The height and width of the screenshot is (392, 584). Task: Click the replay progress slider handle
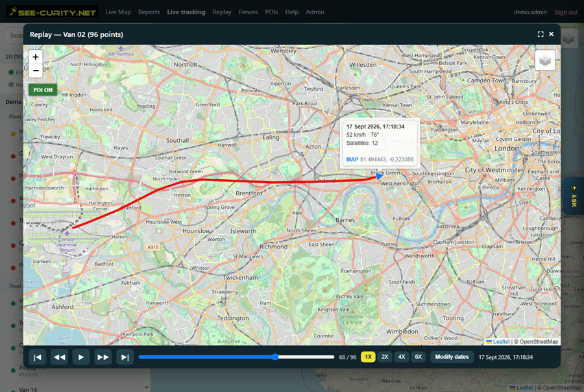(x=275, y=357)
